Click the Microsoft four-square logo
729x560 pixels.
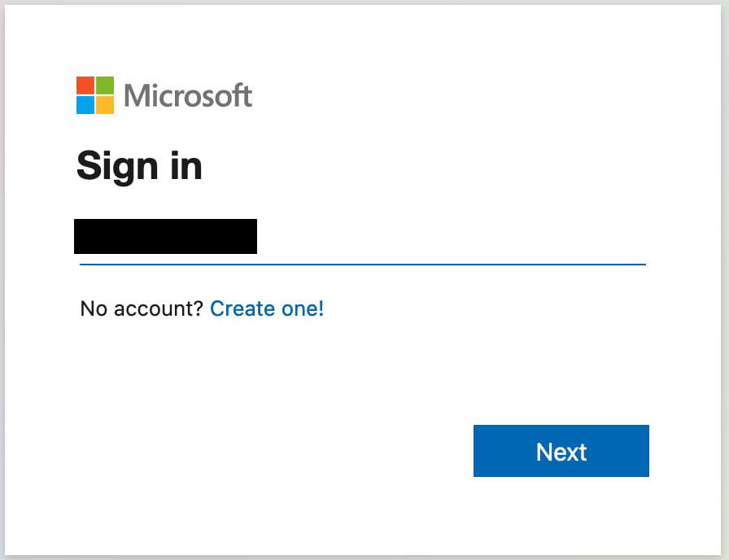point(95,95)
